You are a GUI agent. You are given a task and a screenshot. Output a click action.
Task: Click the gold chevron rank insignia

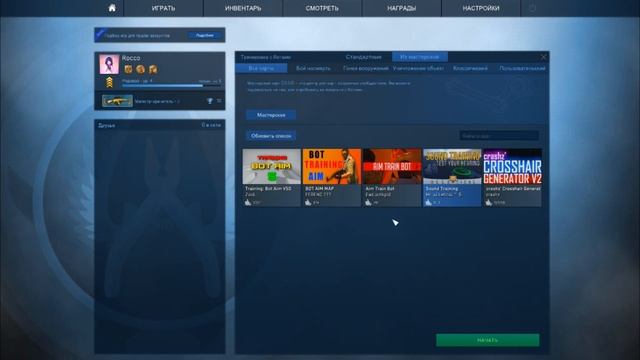109,82
